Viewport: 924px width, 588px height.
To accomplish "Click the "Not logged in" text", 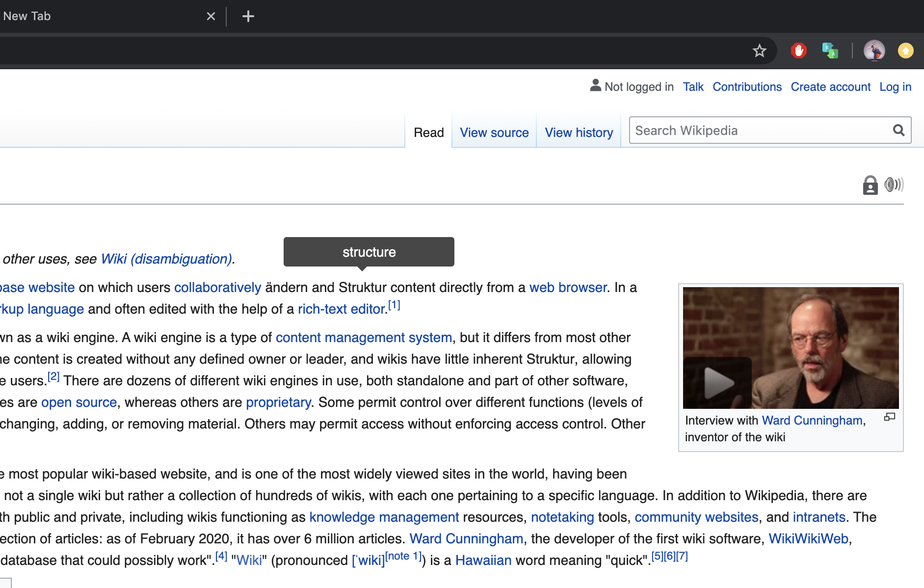I will tap(639, 87).
